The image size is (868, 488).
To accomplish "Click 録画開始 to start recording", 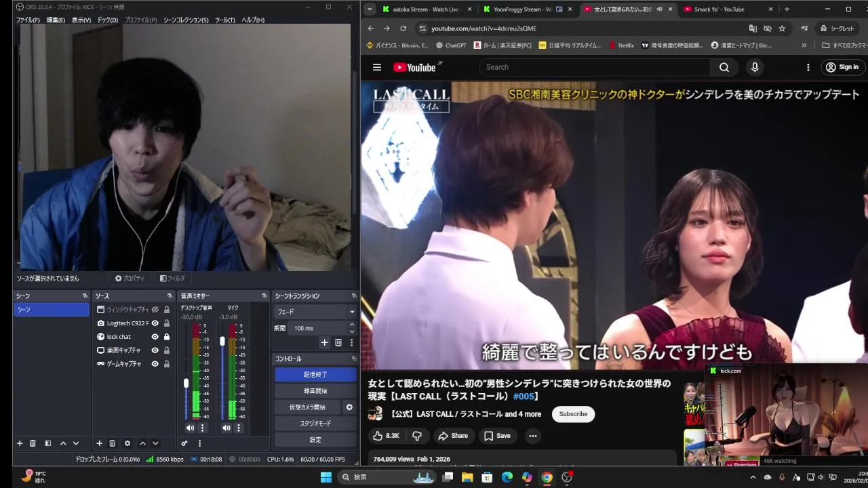I will 315,391.
